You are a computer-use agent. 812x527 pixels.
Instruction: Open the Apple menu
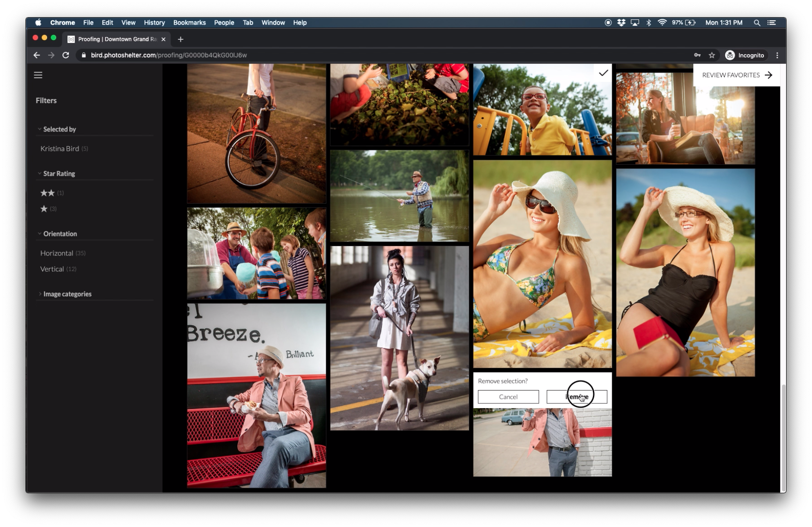pos(38,22)
